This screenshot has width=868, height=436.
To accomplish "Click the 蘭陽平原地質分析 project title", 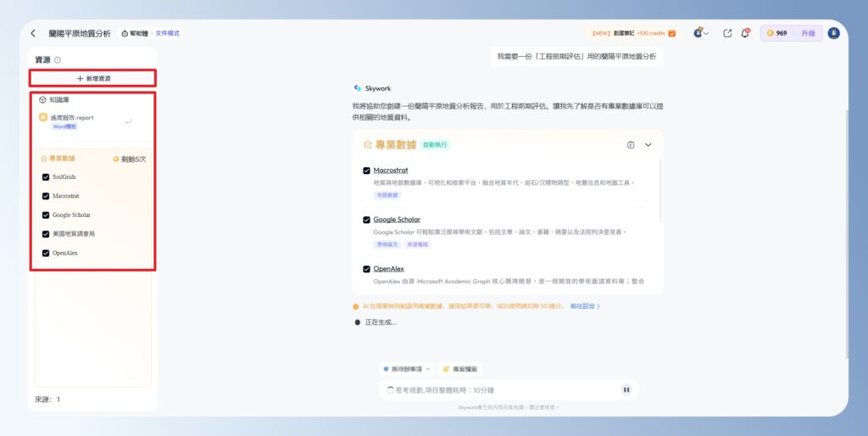I will pos(80,33).
